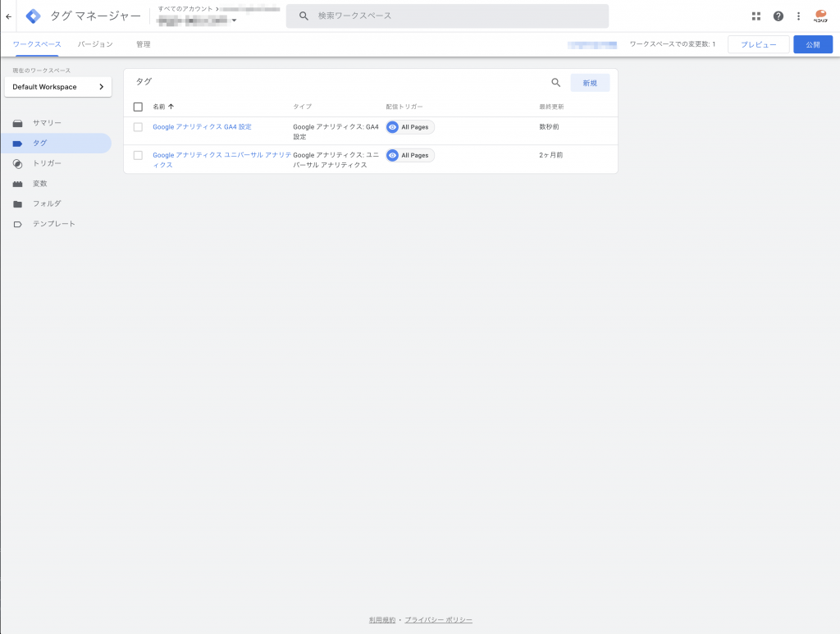Switch to the バージョン tab
The width and height of the screenshot is (840, 634).
click(x=95, y=44)
